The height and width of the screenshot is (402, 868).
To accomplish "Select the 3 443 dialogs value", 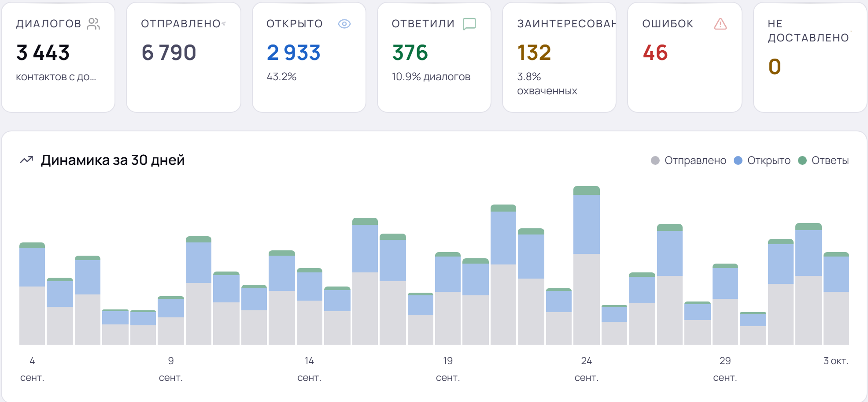I will [x=43, y=53].
